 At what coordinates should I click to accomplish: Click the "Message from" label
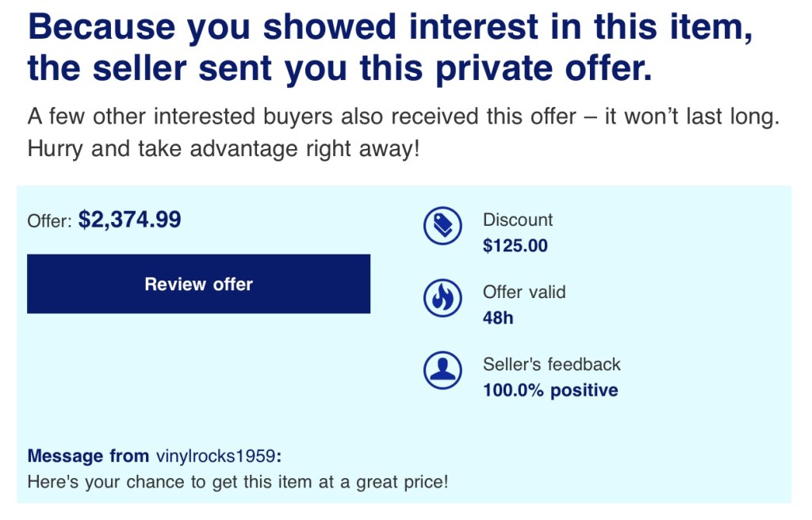88,456
